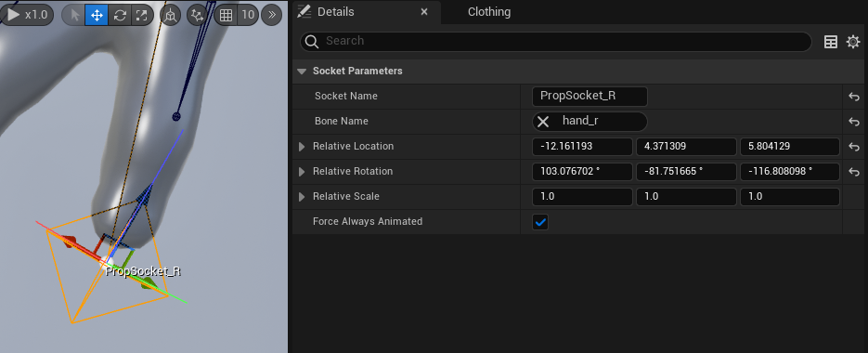Activate the translate move tool

(x=97, y=15)
